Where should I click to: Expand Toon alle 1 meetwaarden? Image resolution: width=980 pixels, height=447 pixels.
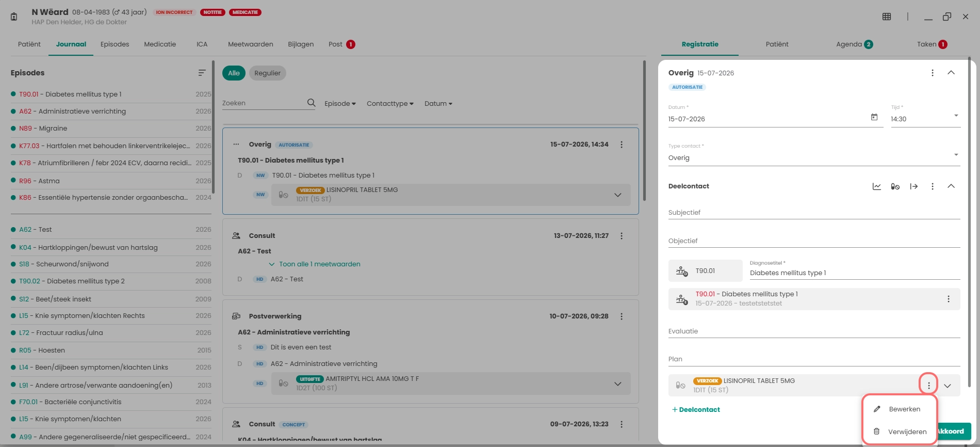point(315,264)
